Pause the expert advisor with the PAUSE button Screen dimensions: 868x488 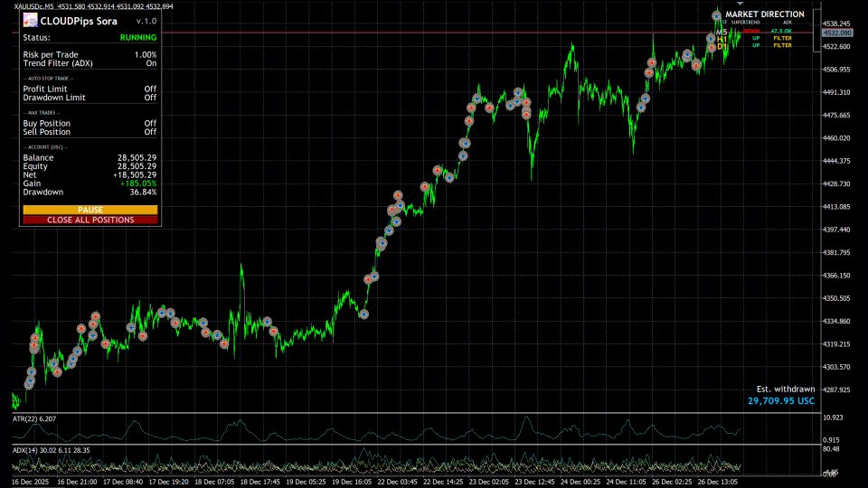coord(90,210)
